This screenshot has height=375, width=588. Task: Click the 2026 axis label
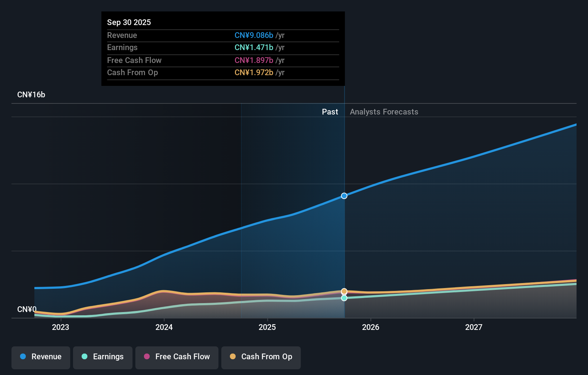(x=371, y=327)
